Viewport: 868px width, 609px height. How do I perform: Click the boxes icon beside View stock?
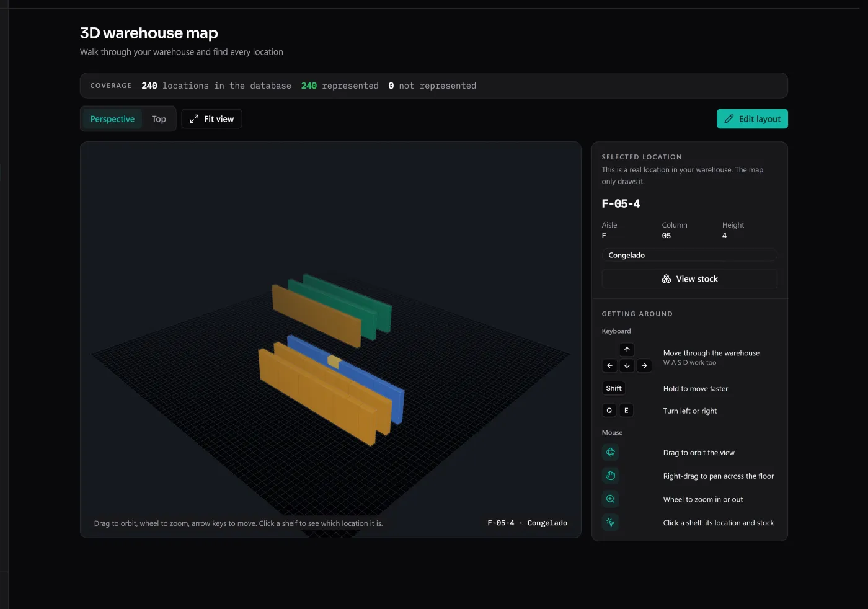tap(666, 279)
